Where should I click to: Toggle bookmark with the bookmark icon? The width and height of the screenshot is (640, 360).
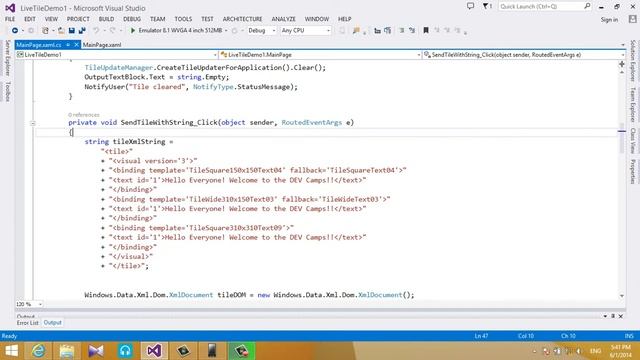pos(426,31)
